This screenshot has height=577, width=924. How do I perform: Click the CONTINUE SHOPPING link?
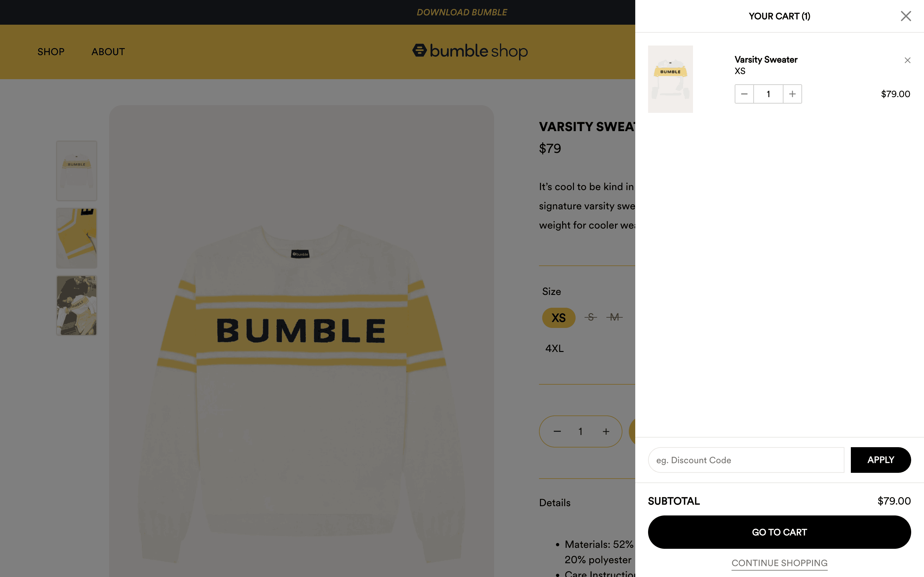click(779, 563)
